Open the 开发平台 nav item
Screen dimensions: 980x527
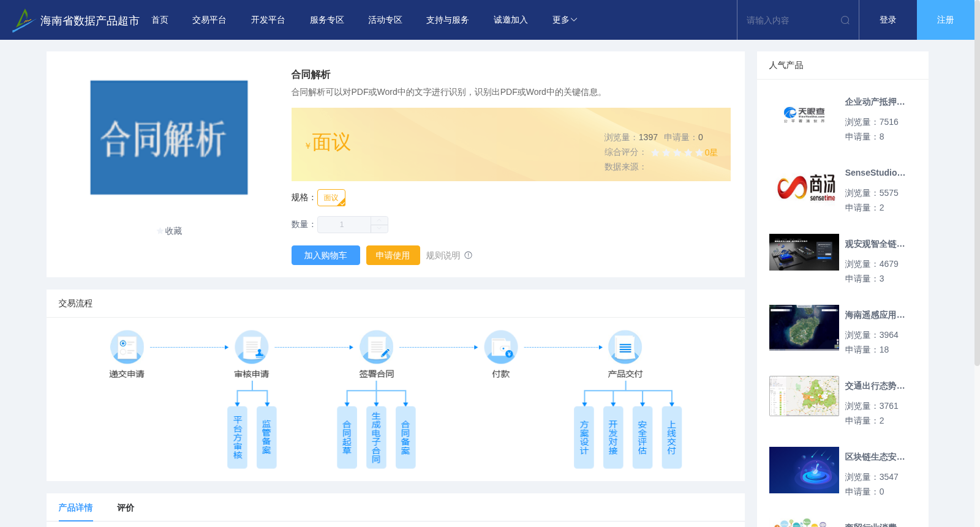(268, 20)
